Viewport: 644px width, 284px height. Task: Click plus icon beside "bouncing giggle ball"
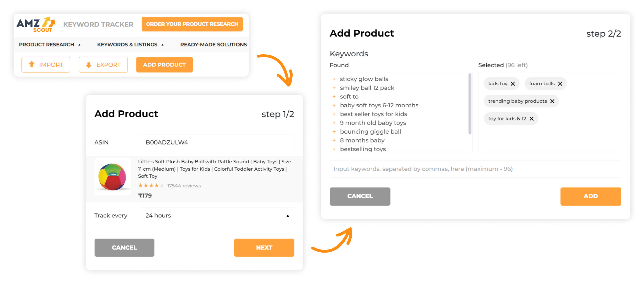(x=334, y=131)
